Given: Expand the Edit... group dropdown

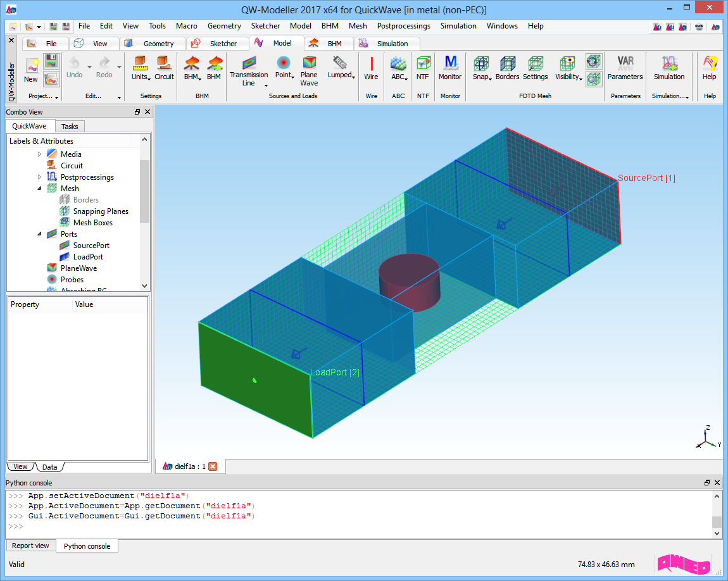Looking at the screenshot, I should (x=119, y=97).
